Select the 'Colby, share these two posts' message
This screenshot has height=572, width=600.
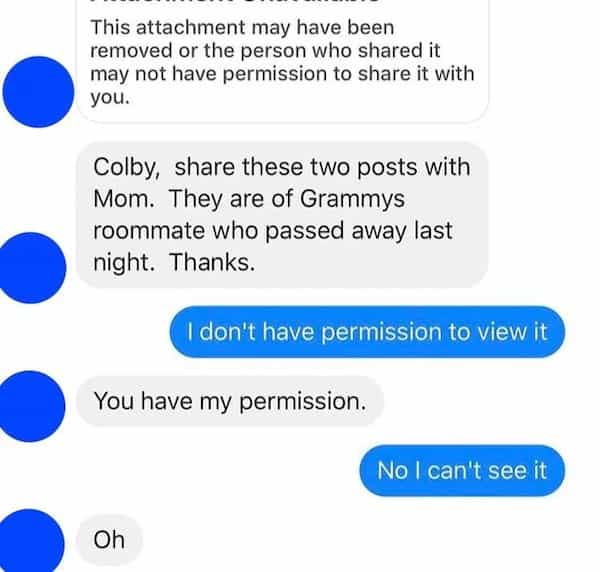[x=282, y=215]
